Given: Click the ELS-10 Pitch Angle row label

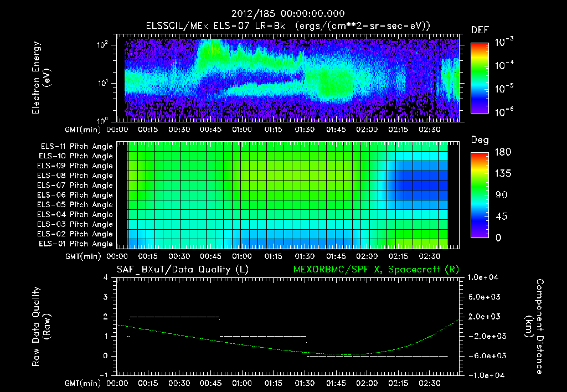Looking at the screenshot, I should 76,156.
